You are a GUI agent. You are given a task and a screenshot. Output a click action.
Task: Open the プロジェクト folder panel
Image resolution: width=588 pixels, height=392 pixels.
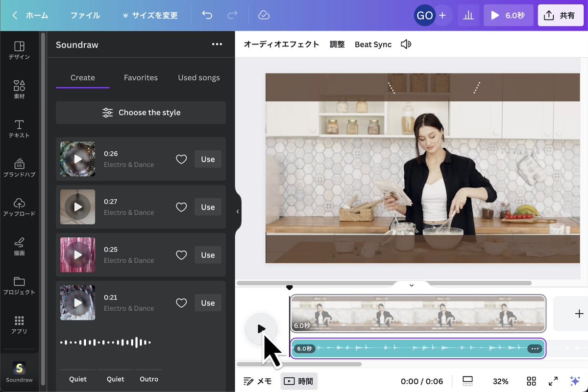pyautogui.click(x=20, y=285)
